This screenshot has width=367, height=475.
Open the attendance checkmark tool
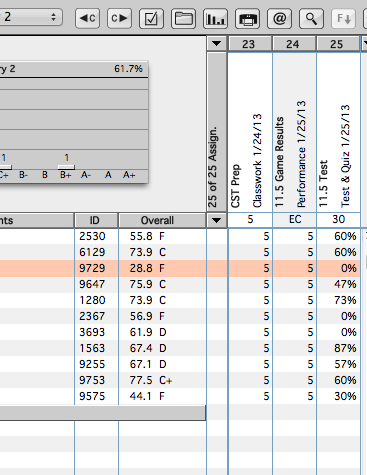pyautogui.click(x=151, y=18)
